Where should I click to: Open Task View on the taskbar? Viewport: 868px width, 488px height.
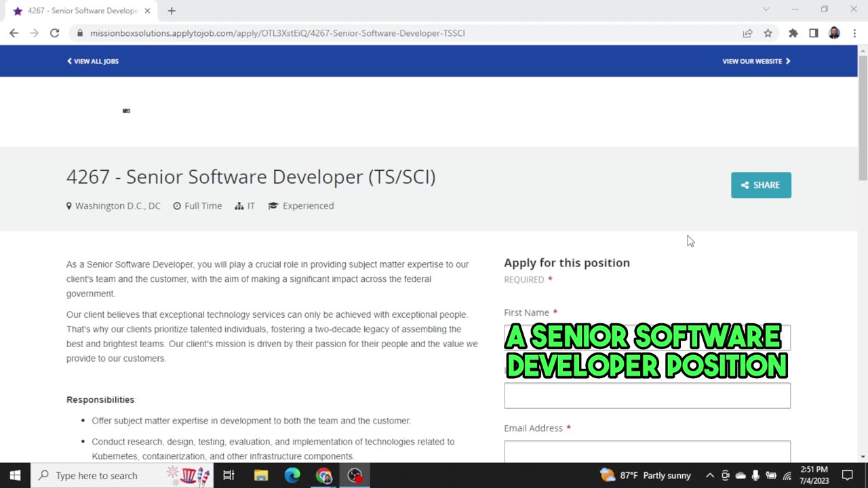(229, 475)
